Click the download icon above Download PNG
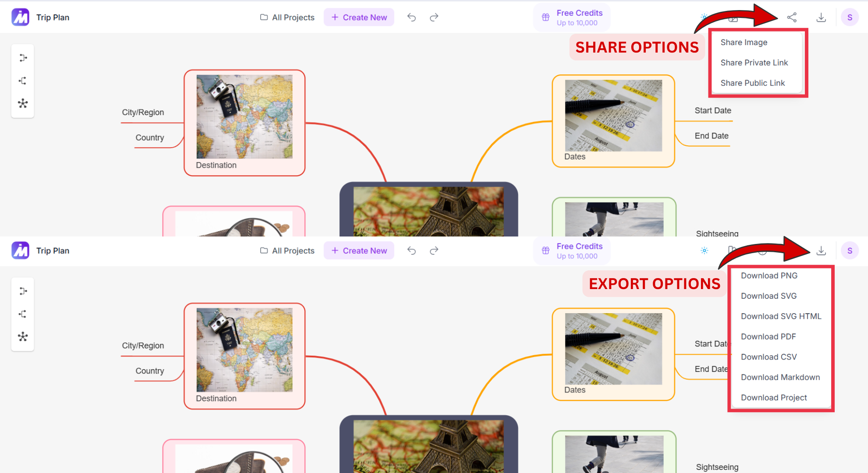 click(821, 251)
